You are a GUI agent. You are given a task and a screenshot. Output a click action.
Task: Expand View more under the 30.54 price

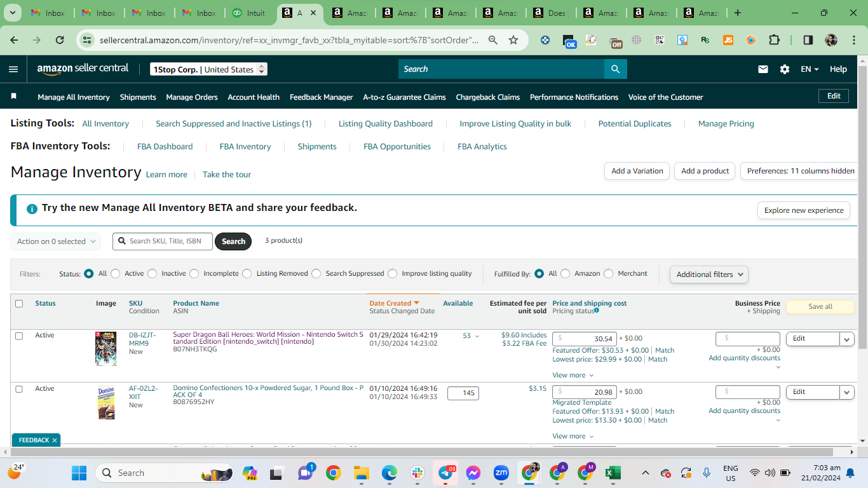(573, 375)
